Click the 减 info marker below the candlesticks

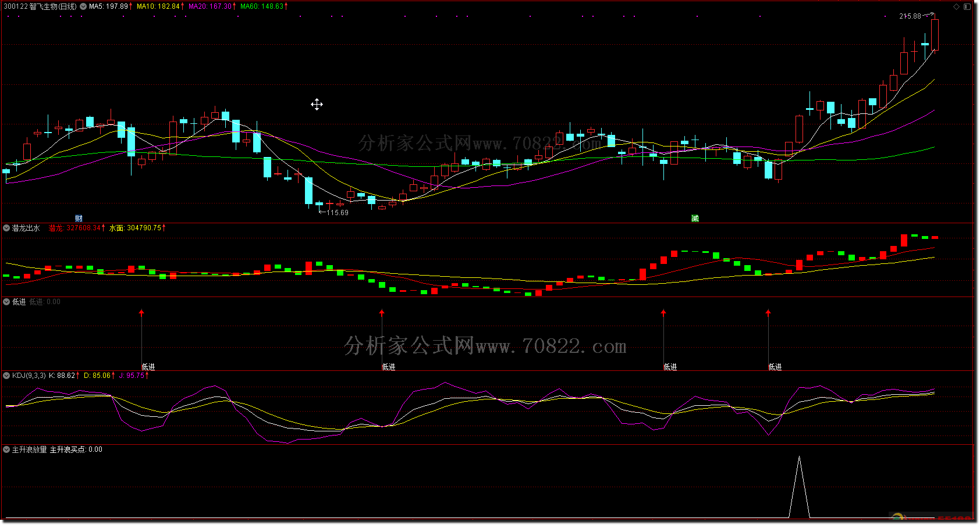[x=695, y=219]
